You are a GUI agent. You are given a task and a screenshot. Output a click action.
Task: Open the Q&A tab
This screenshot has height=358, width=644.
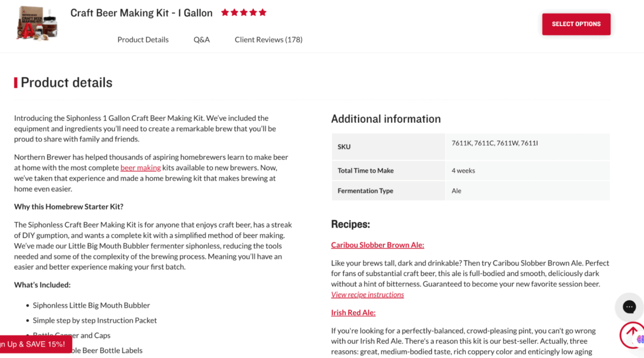point(201,40)
